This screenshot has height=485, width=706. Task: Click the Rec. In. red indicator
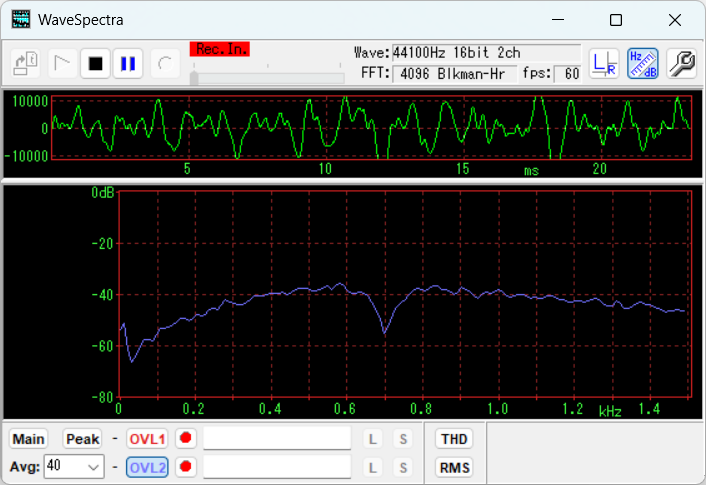[x=220, y=49]
